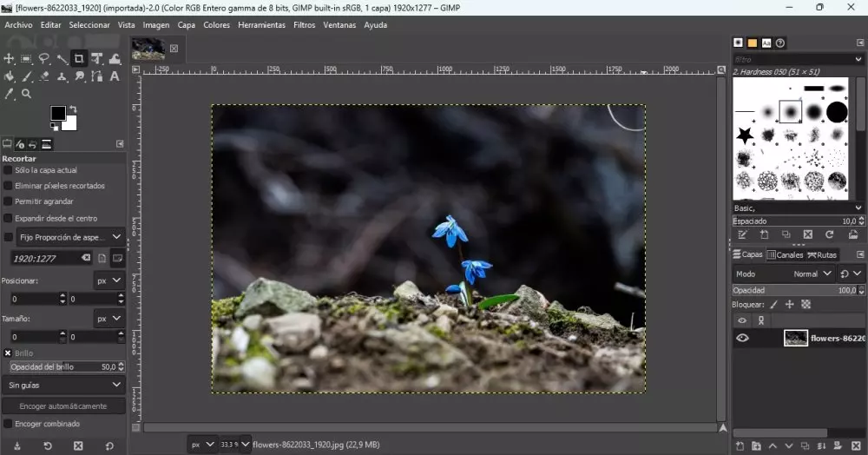Duplicate this brush icon
Screen dimensions: 868x455
[786, 234]
